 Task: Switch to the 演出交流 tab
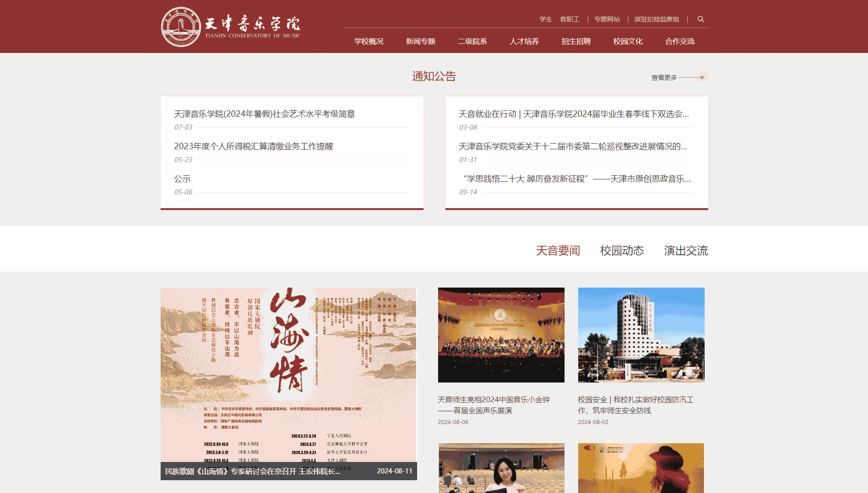click(x=686, y=251)
